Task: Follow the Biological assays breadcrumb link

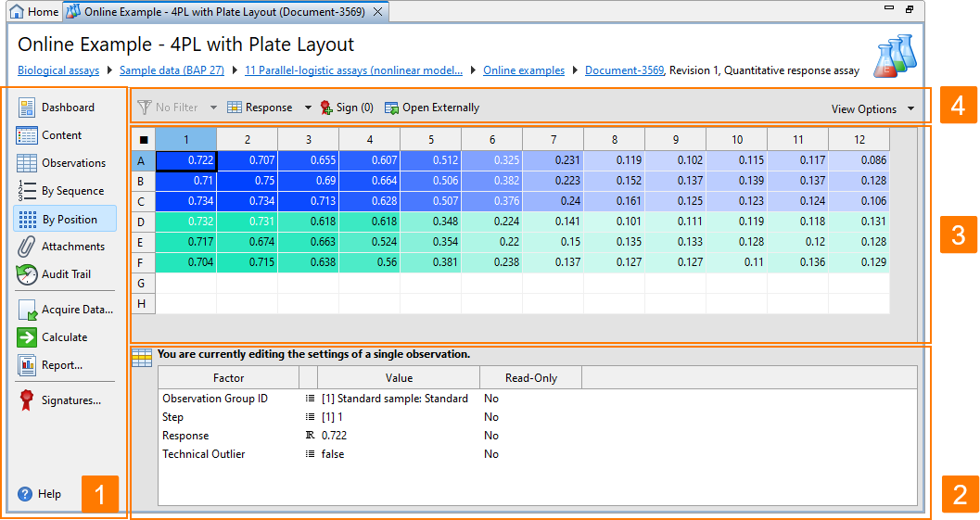Action: (58, 70)
